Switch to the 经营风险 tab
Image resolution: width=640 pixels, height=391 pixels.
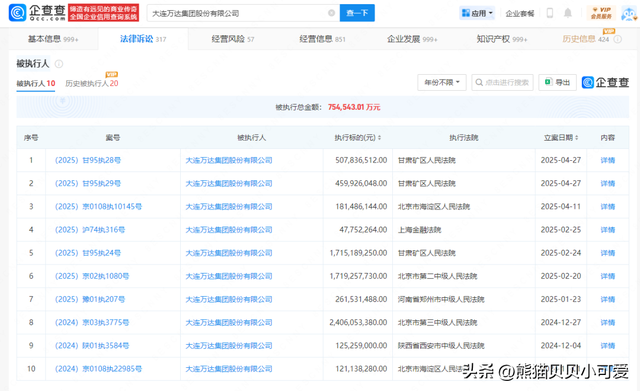tap(233, 39)
